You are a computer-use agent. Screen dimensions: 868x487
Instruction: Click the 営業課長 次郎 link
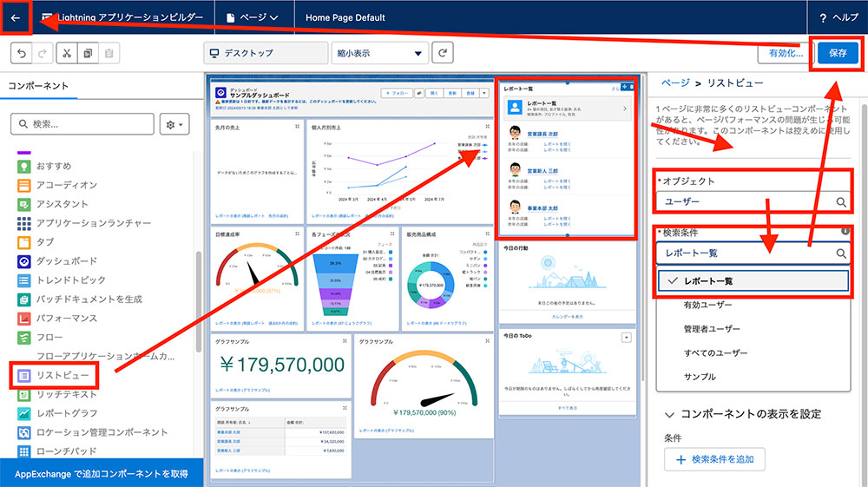tap(542, 134)
